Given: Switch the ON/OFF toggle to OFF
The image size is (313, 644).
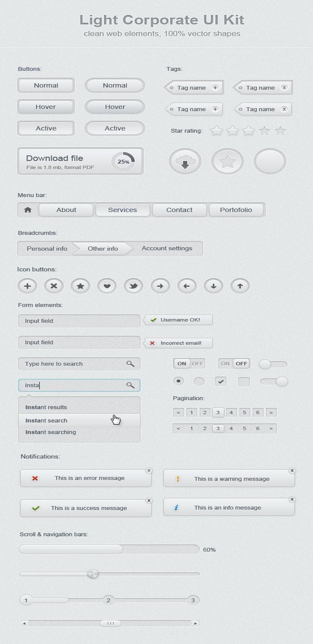Looking at the screenshot, I should tap(198, 363).
